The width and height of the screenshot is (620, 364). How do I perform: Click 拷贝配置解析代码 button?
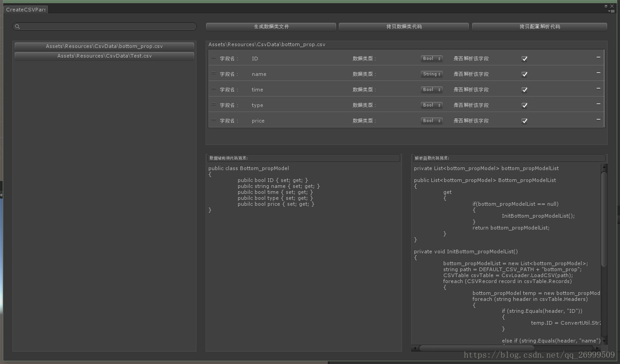pos(539,27)
